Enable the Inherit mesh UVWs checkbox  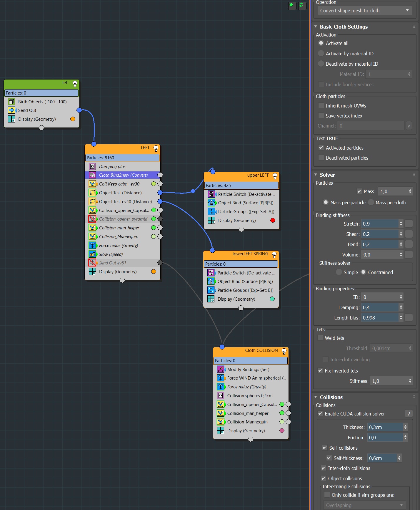(x=321, y=106)
